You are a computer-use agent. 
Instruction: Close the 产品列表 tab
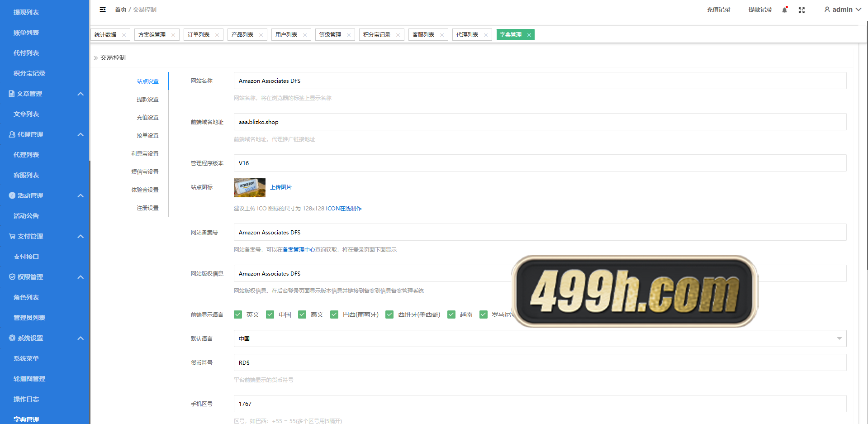(x=261, y=35)
